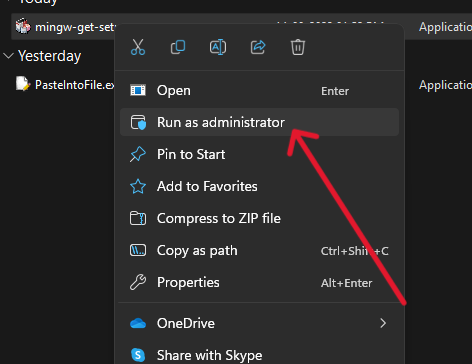Click the Share icon in context menu
This screenshot has height=364, width=472.
(x=258, y=47)
